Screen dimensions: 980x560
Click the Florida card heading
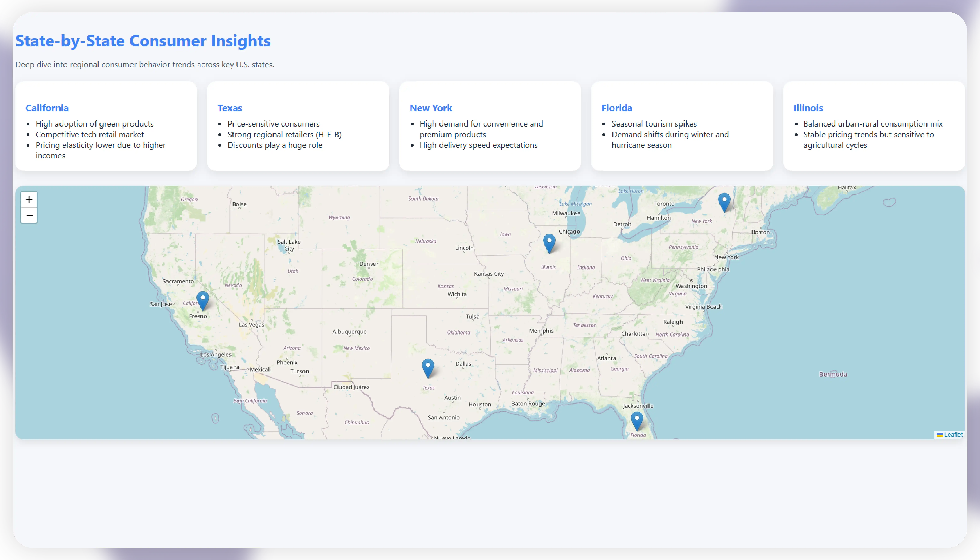pos(616,108)
